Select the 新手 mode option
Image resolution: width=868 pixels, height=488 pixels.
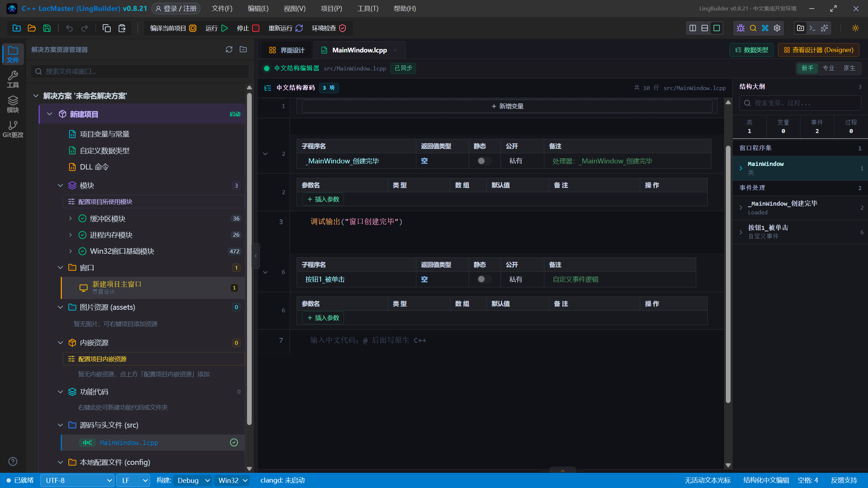point(807,68)
